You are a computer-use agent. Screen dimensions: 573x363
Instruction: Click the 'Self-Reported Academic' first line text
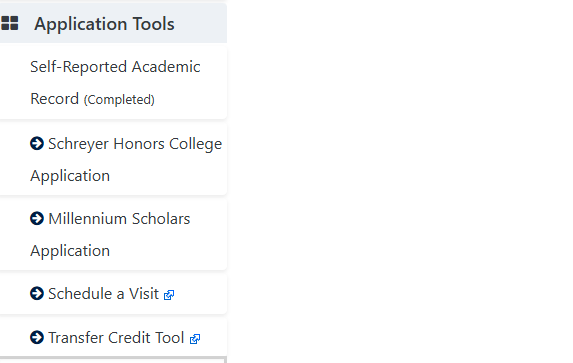[115, 67]
